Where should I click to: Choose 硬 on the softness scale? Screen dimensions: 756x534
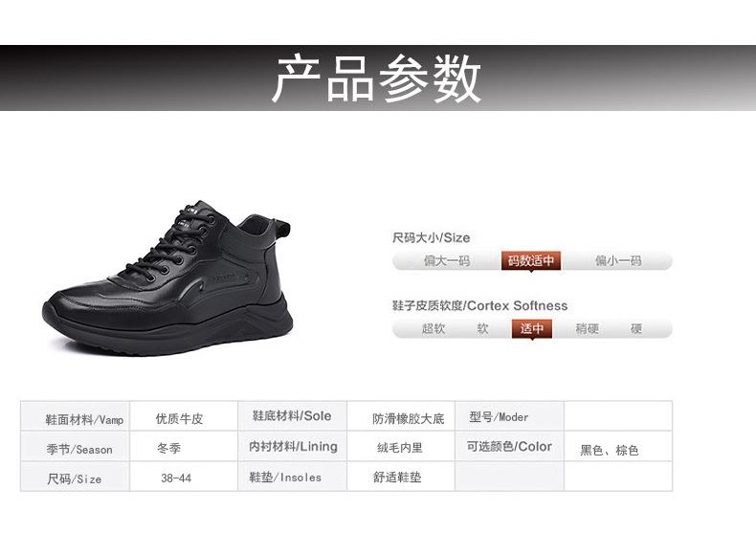pyautogui.click(x=636, y=328)
